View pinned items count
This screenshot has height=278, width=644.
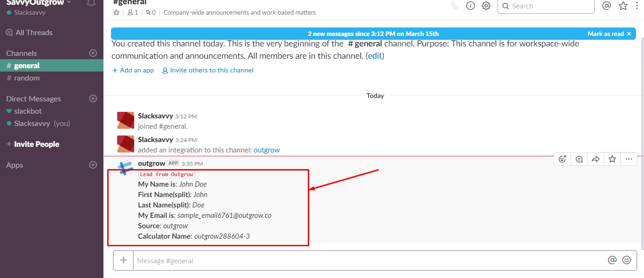(x=151, y=13)
